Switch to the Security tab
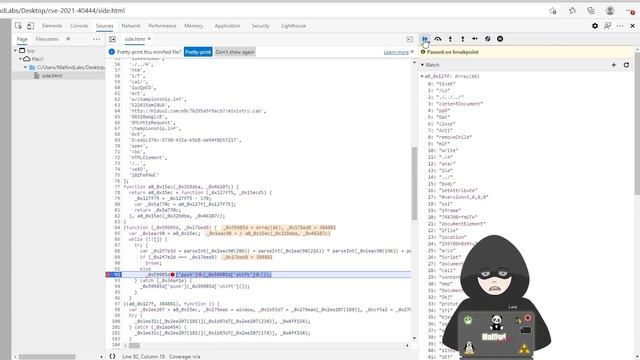 (260, 26)
